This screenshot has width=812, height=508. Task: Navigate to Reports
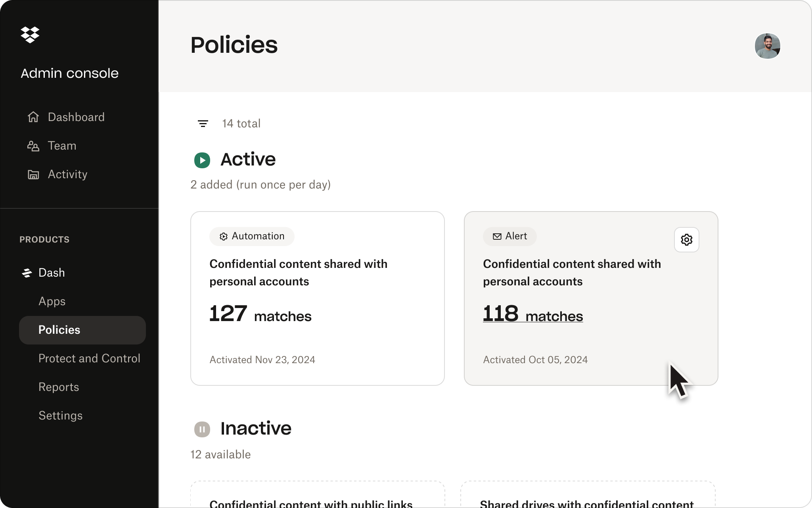(x=59, y=387)
